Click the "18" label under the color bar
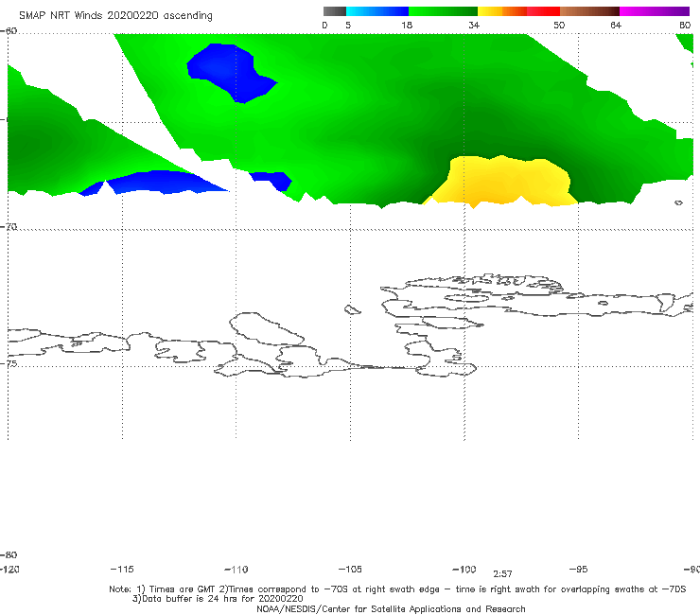Screen dimensions: 700x615 tap(407, 26)
